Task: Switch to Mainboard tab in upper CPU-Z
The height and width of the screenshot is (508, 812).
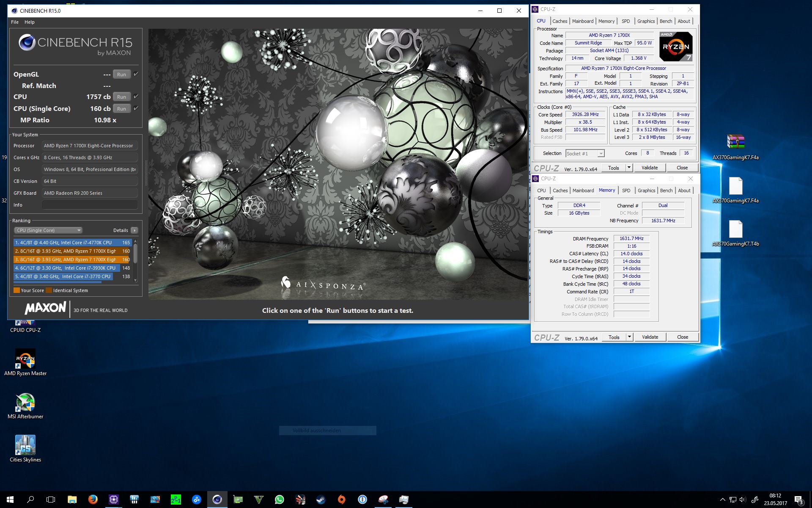Action: tap(582, 21)
